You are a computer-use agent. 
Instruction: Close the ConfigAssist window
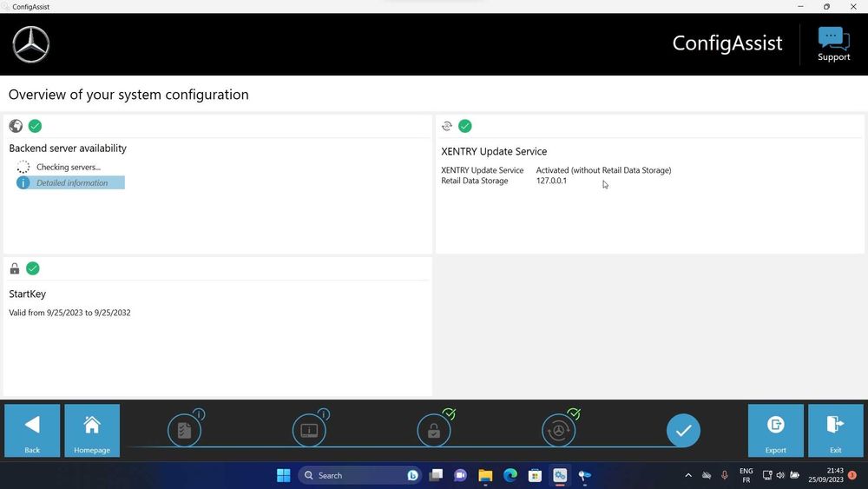coord(853,7)
